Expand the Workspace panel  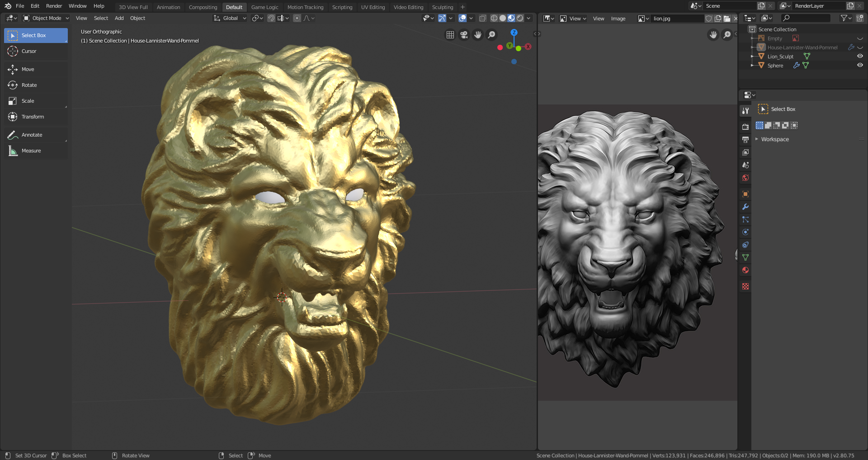click(775, 139)
